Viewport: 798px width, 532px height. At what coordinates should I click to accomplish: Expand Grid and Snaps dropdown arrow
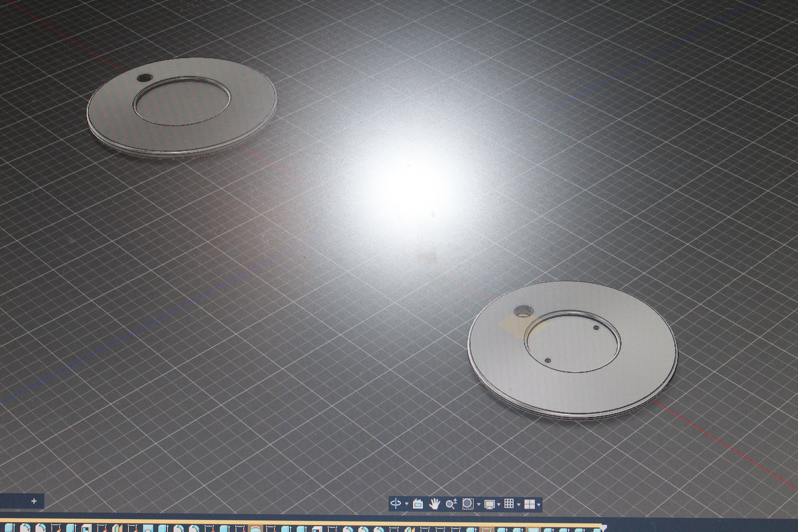point(519,505)
